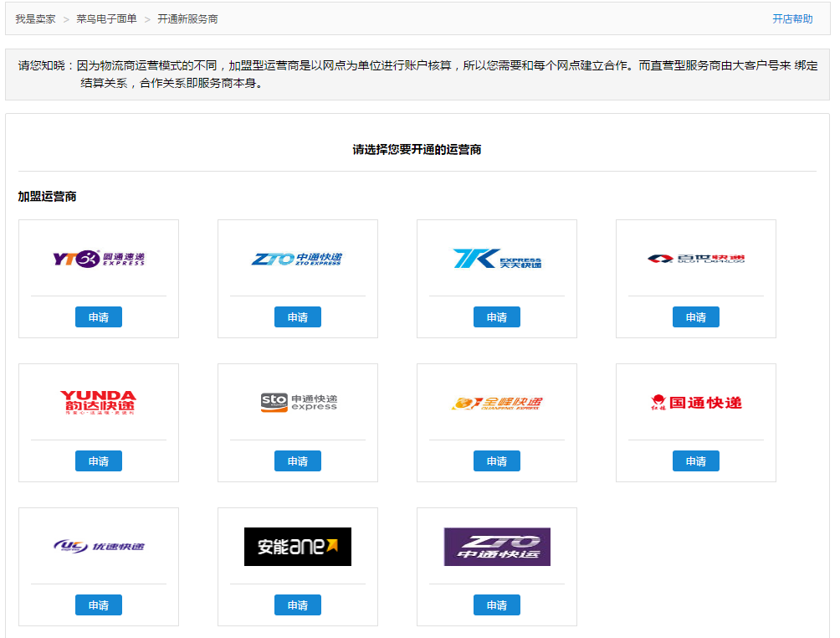Click the ZTO 中通快递 logo
This screenshot has width=840, height=638.
click(x=297, y=259)
